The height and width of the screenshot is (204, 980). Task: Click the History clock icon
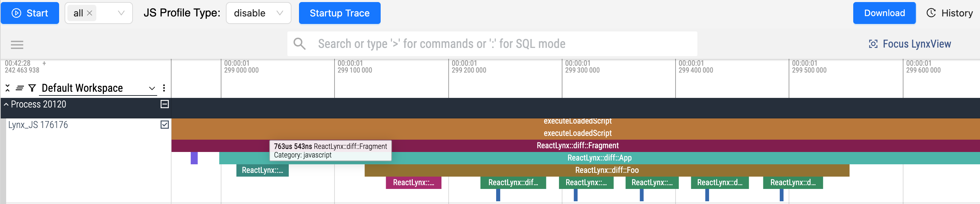click(931, 13)
